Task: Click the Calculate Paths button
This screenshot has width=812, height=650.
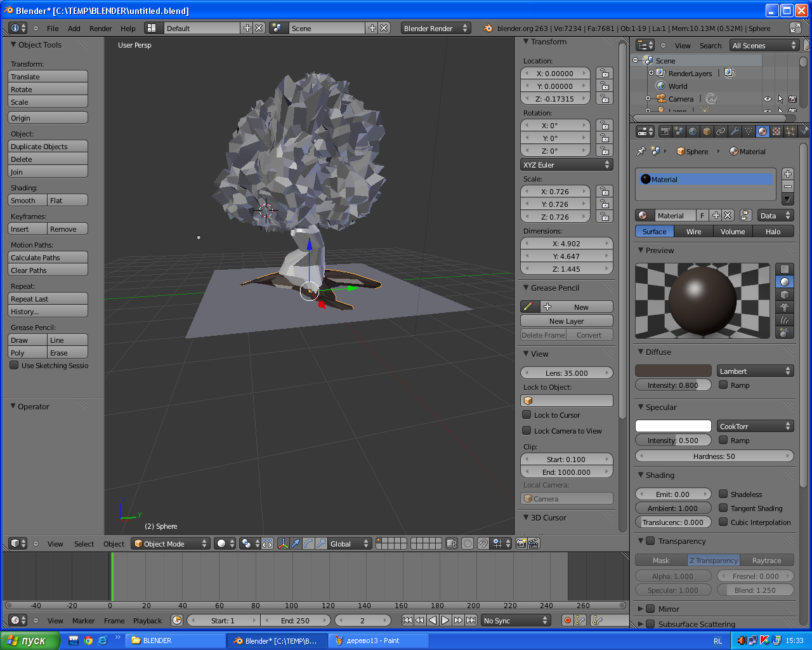Action: click(x=48, y=257)
